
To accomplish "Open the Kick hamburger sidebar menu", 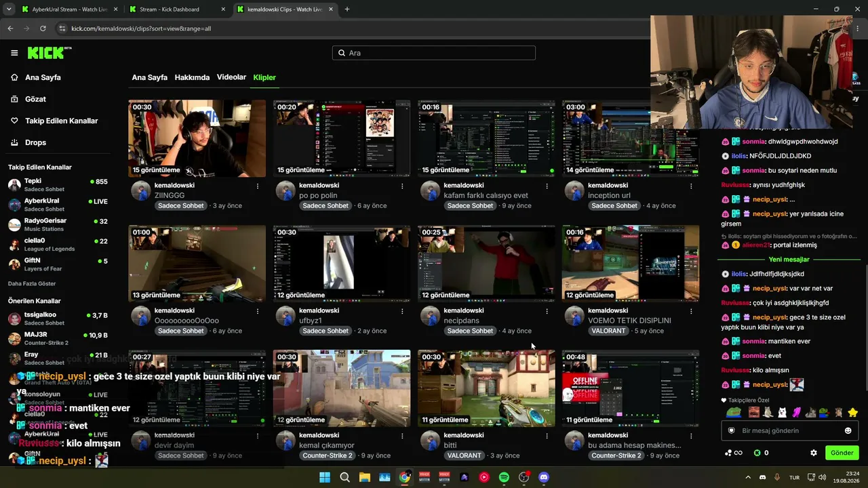I will [14, 53].
